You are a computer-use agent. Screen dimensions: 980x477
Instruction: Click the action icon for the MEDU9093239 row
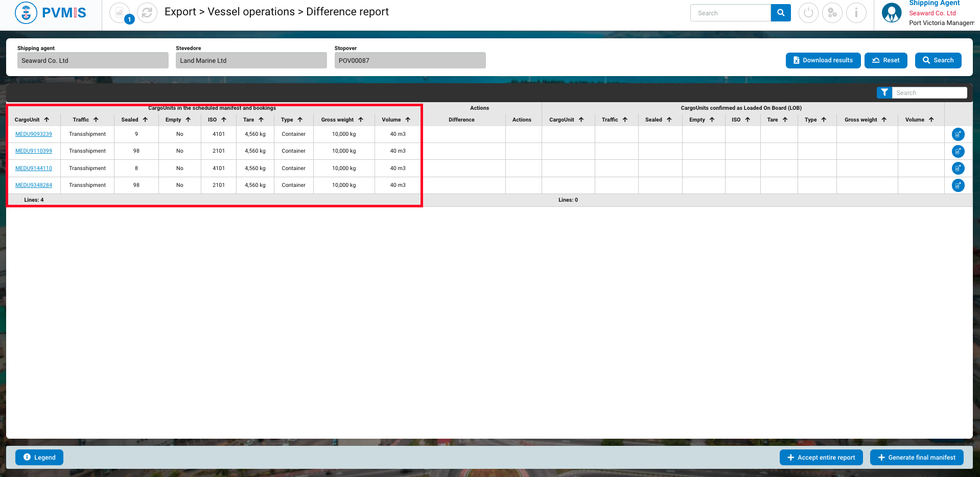click(x=958, y=134)
